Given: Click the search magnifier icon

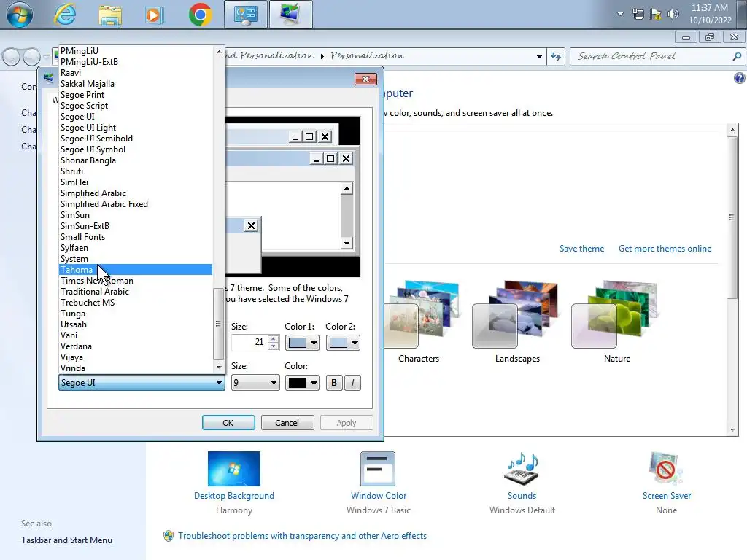Looking at the screenshot, I should [737, 57].
